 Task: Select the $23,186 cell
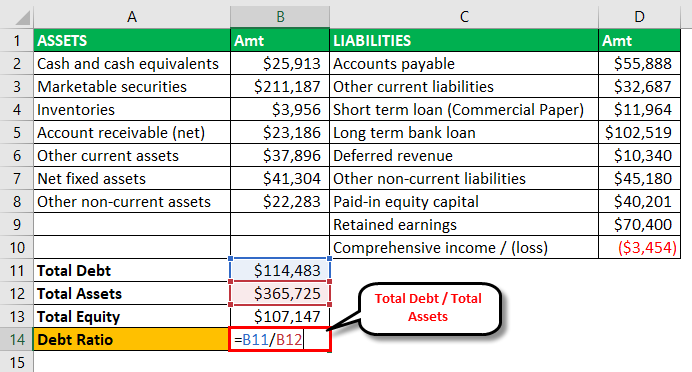[280, 132]
